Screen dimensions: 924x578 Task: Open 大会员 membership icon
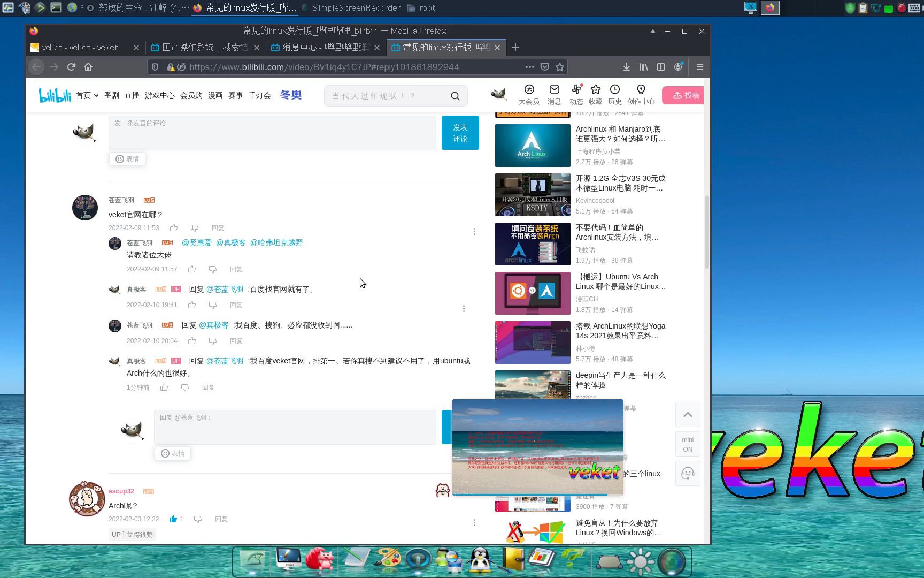tap(529, 95)
